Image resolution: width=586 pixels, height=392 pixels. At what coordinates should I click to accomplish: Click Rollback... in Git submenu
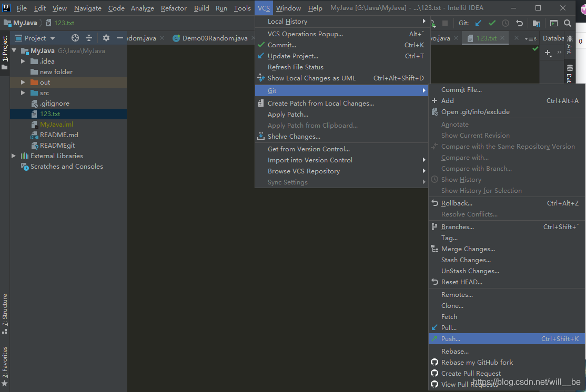(x=507, y=203)
